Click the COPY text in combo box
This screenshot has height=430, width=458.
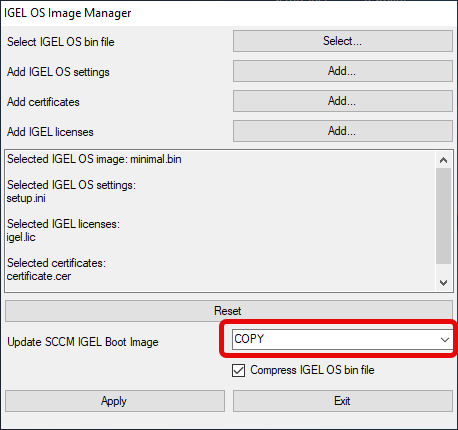249,339
